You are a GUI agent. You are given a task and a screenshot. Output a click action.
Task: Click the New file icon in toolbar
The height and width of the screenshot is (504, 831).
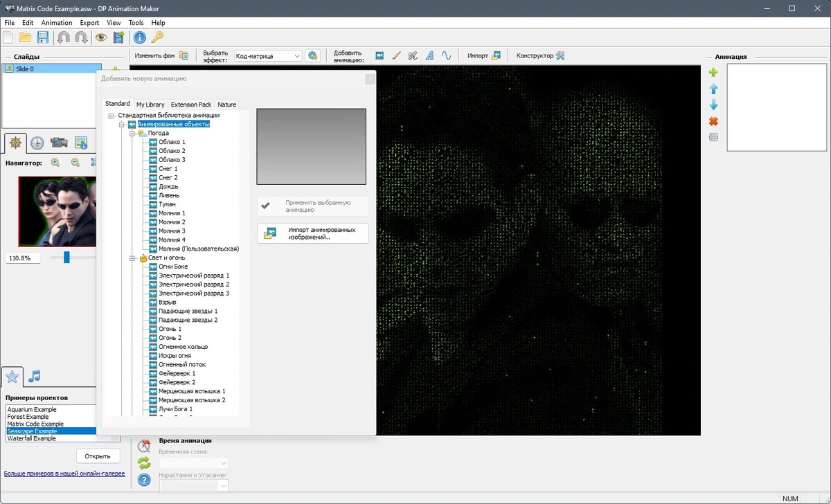tap(8, 37)
